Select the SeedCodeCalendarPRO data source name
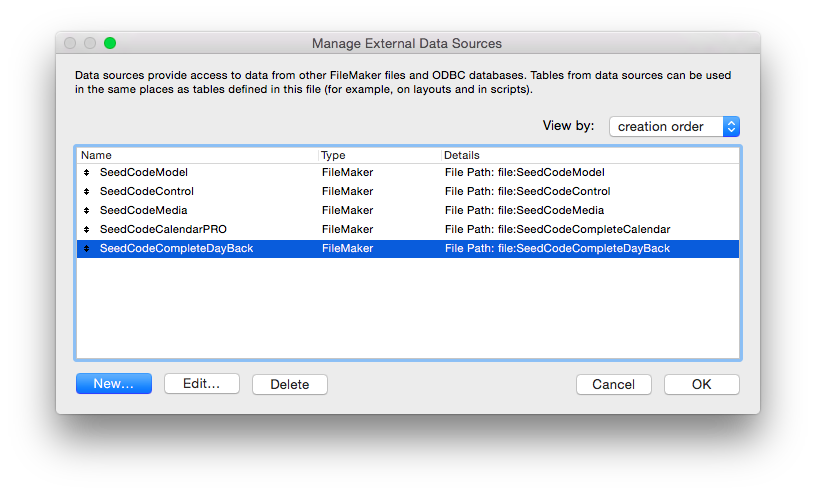The height and width of the screenshot is (494, 816). point(163,229)
